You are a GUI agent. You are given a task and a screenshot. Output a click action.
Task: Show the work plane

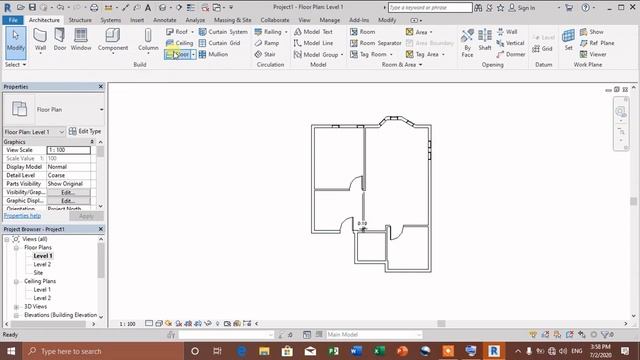(x=591, y=31)
